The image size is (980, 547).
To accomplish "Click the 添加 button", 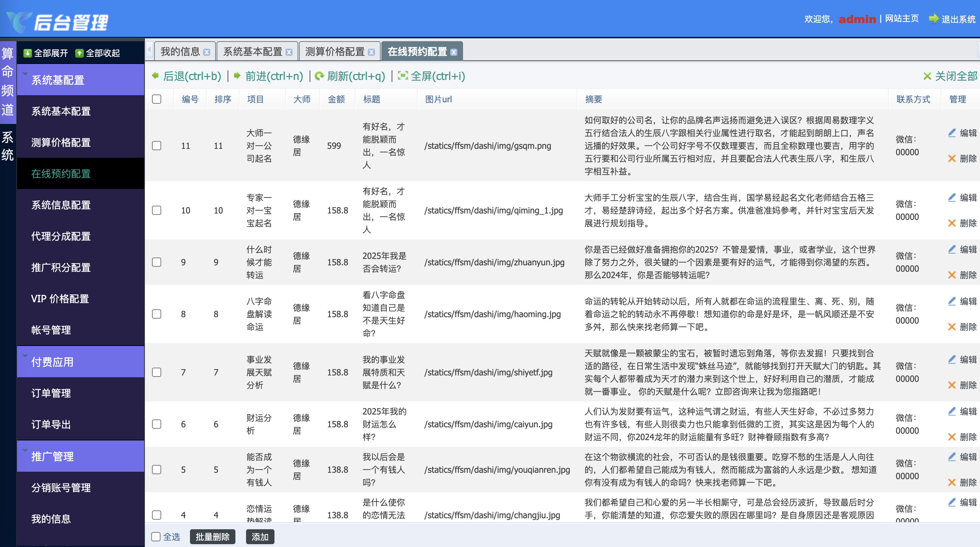I will [x=260, y=537].
